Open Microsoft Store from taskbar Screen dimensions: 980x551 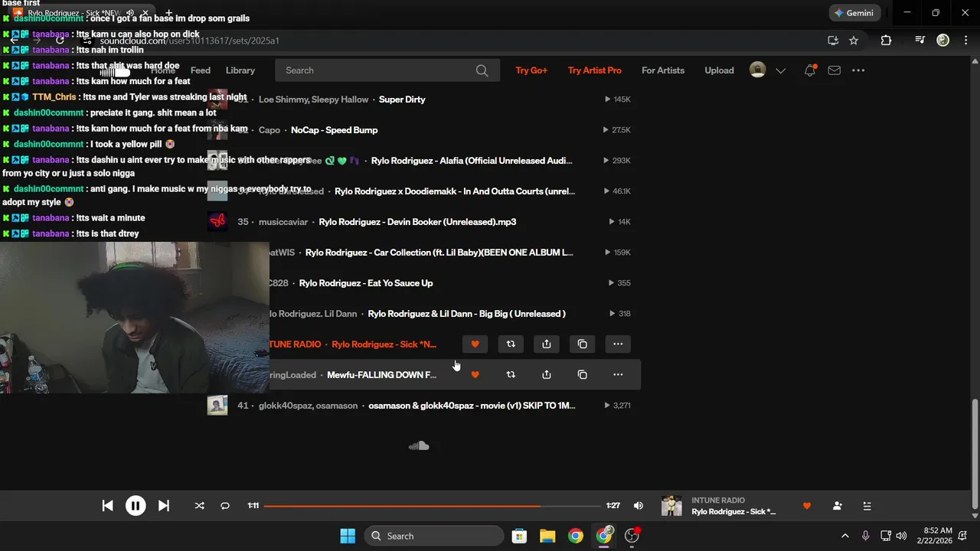coord(519,536)
